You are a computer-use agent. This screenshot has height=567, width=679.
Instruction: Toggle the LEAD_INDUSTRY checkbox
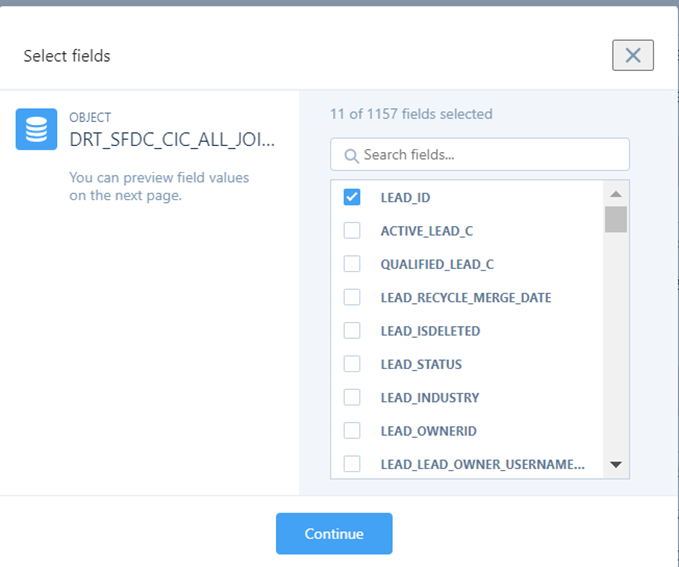[352, 397]
